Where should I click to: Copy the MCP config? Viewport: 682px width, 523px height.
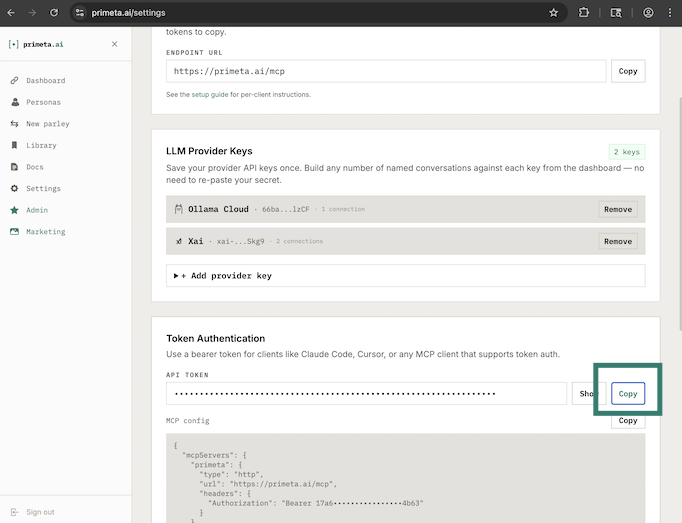(628, 421)
